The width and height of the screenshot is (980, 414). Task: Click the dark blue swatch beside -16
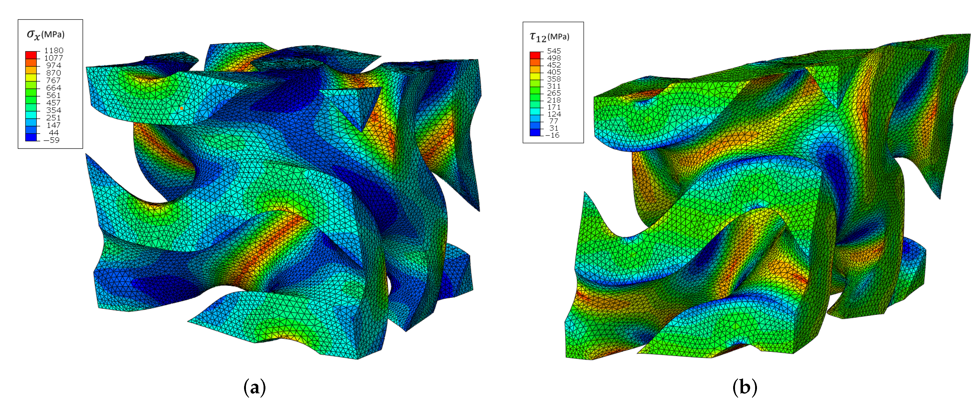(x=535, y=132)
